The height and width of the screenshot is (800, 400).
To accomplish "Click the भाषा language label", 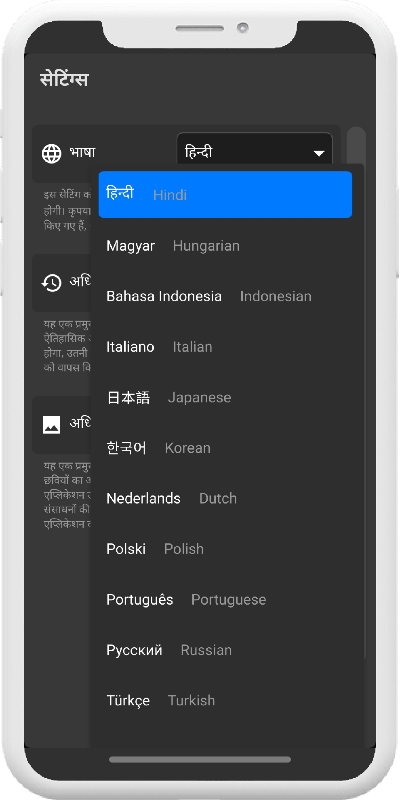I will coord(82,153).
